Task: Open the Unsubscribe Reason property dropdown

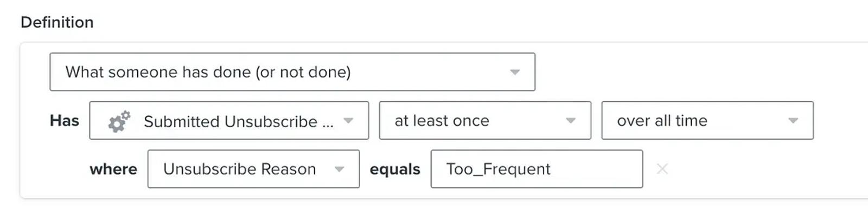Action: (253, 169)
